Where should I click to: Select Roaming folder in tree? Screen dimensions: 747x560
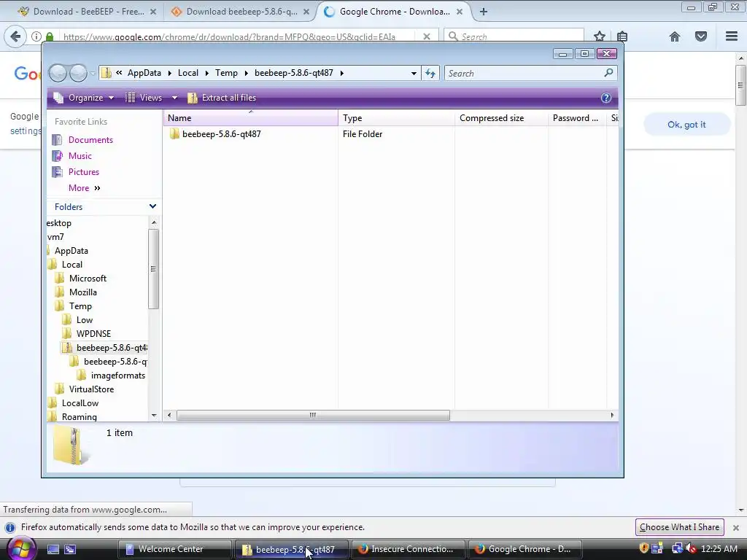coord(79,416)
